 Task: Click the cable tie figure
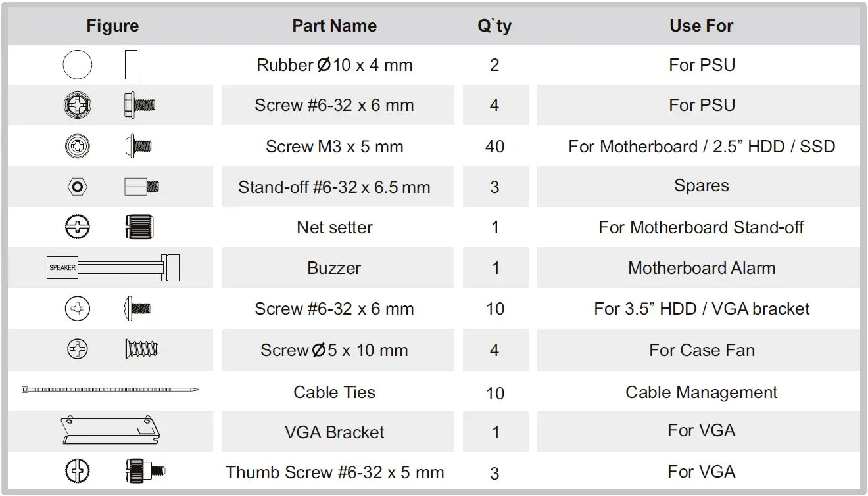click(x=110, y=390)
